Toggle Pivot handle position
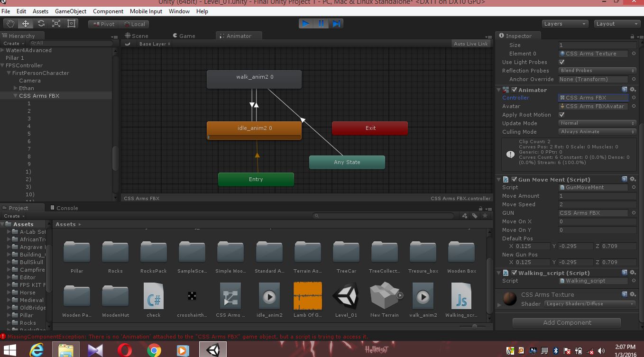Viewport: 644px width, 357px height. coord(103,24)
